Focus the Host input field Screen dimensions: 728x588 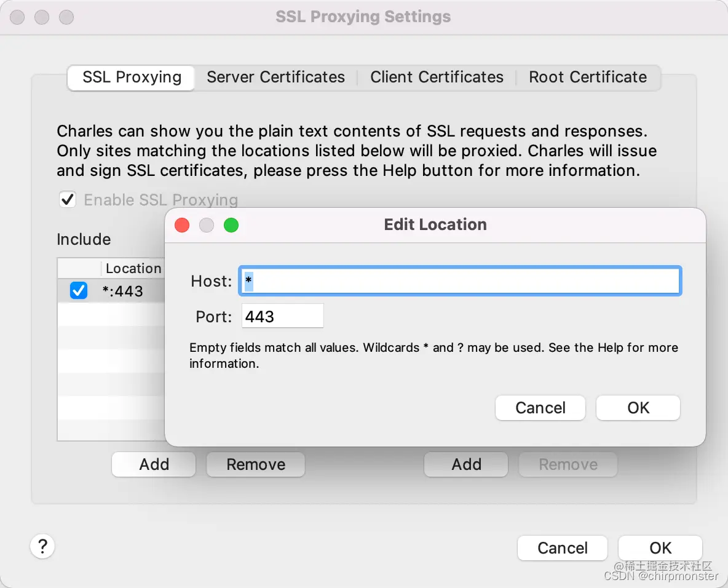coord(460,281)
